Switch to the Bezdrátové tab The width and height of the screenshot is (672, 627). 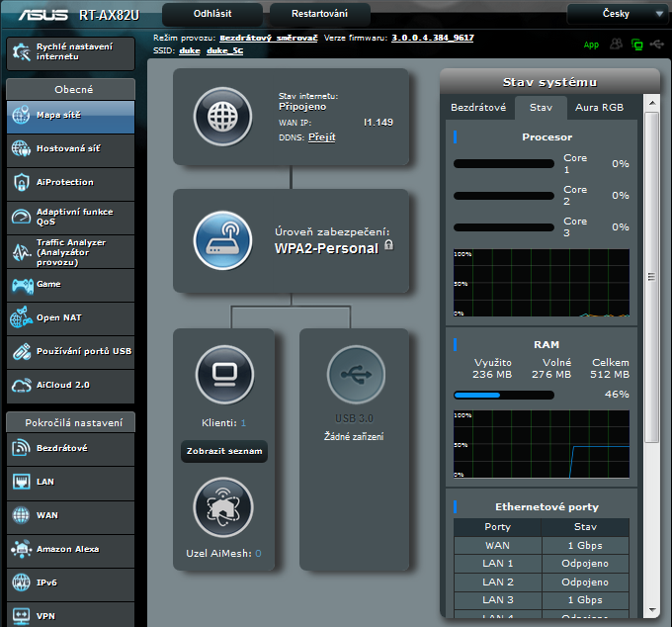point(478,107)
